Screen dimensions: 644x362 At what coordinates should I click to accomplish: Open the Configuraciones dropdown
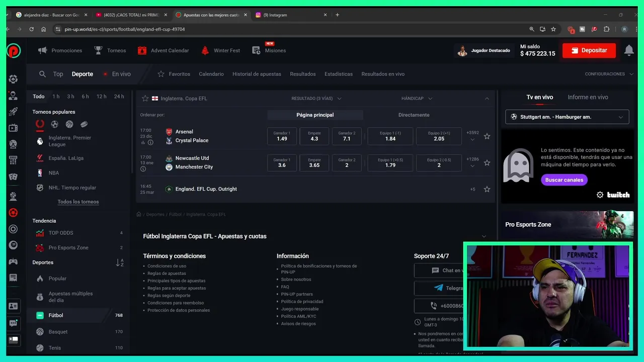[x=609, y=74]
